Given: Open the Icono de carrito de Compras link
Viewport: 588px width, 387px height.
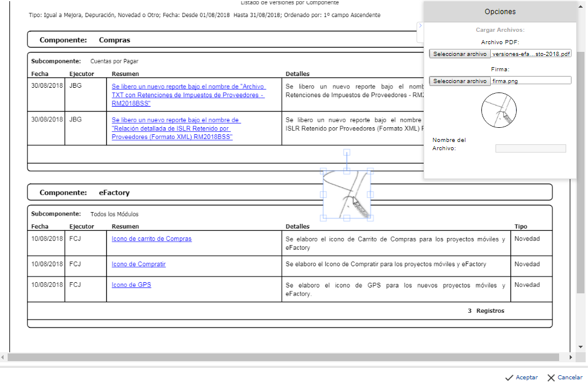Looking at the screenshot, I should tap(151, 239).
